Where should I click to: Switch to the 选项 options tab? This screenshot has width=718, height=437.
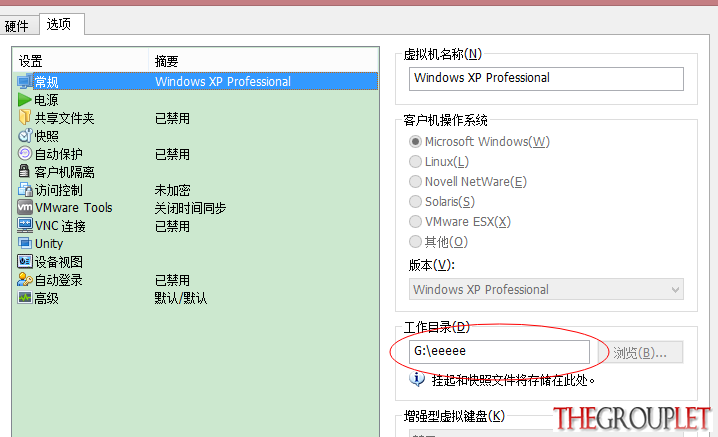click(x=61, y=24)
